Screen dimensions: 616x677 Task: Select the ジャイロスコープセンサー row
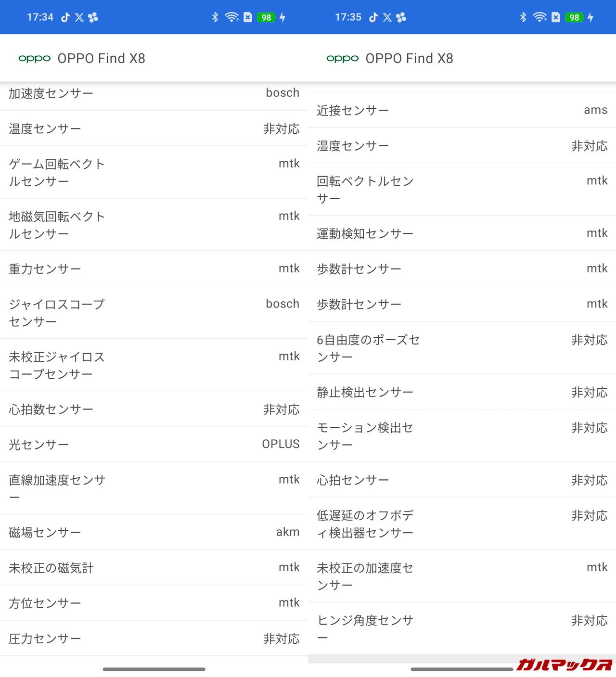click(154, 313)
